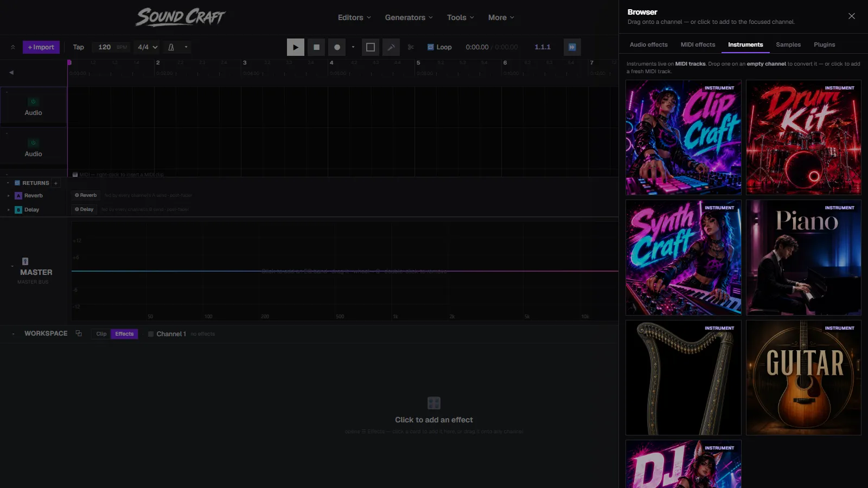Switch to the Audio effects tab

pyautogui.click(x=648, y=44)
